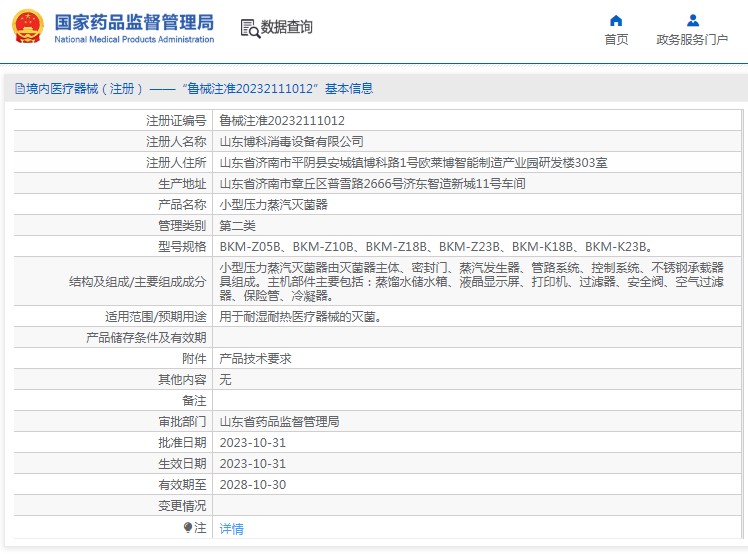Viewport: 748px width, 554px height.
Task: Click the 注册人住所 row label
Action: click(176, 163)
